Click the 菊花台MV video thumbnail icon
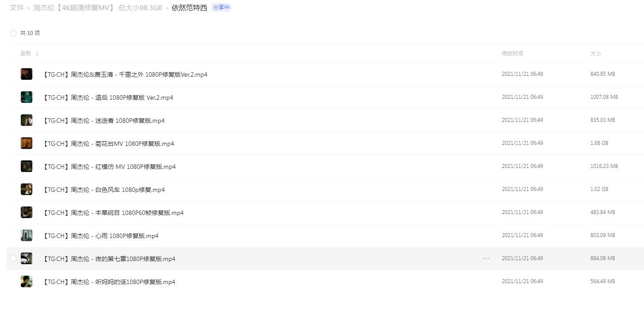 click(x=27, y=143)
